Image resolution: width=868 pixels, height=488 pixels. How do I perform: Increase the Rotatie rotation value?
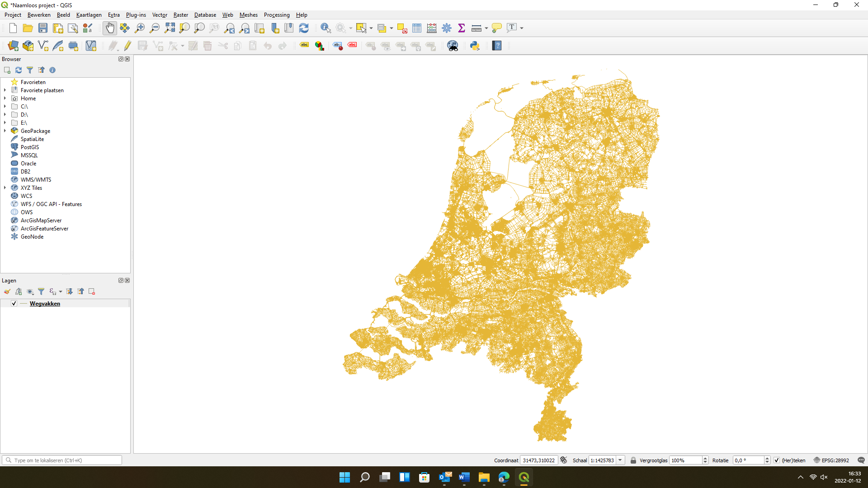767,458
